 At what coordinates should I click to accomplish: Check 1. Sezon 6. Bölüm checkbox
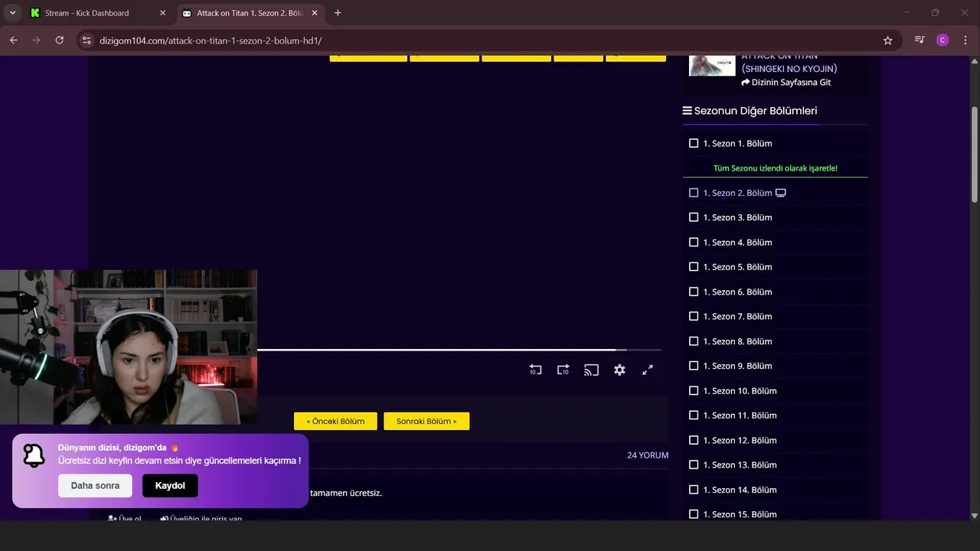[x=694, y=292]
